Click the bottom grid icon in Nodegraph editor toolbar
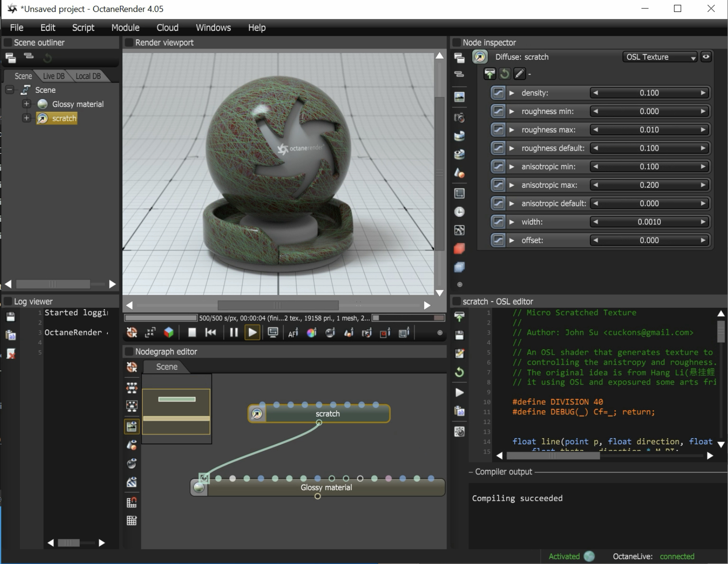Viewport: 728px width, 564px height. pyautogui.click(x=132, y=520)
